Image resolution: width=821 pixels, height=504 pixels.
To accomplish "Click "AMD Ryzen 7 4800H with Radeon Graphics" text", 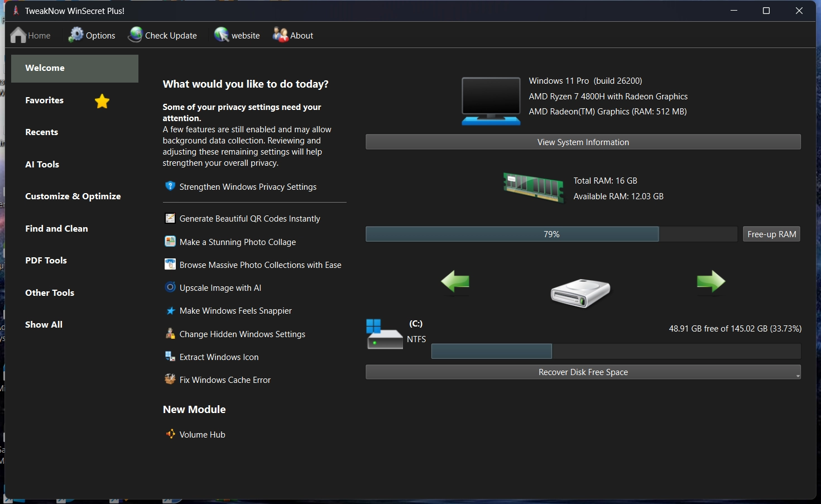I will pyautogui.click(x=608, y=97).
